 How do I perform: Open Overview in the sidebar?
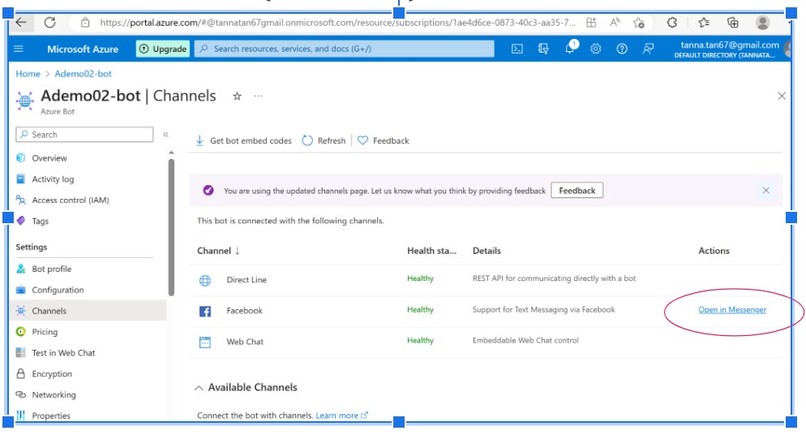pos(49,158)
